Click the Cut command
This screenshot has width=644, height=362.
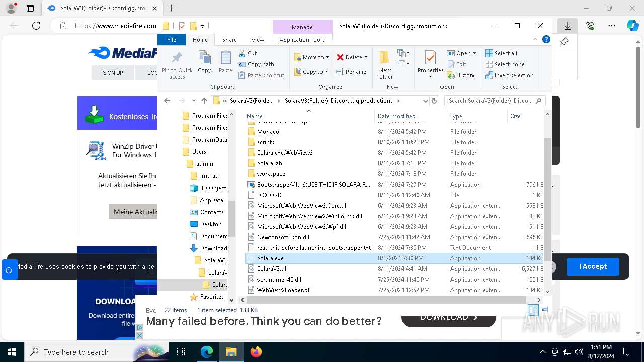pyautogui.click(x=248, y=53)
